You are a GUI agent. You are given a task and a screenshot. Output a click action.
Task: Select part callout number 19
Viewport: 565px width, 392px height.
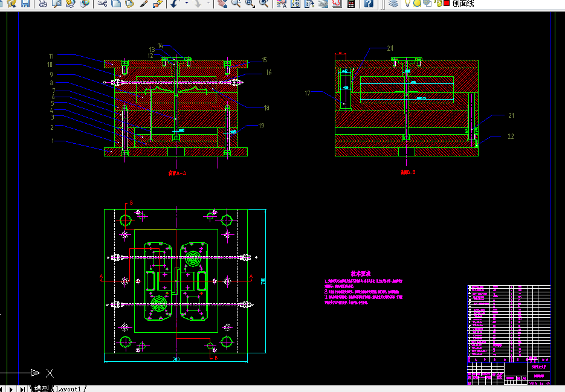point(261,126)
